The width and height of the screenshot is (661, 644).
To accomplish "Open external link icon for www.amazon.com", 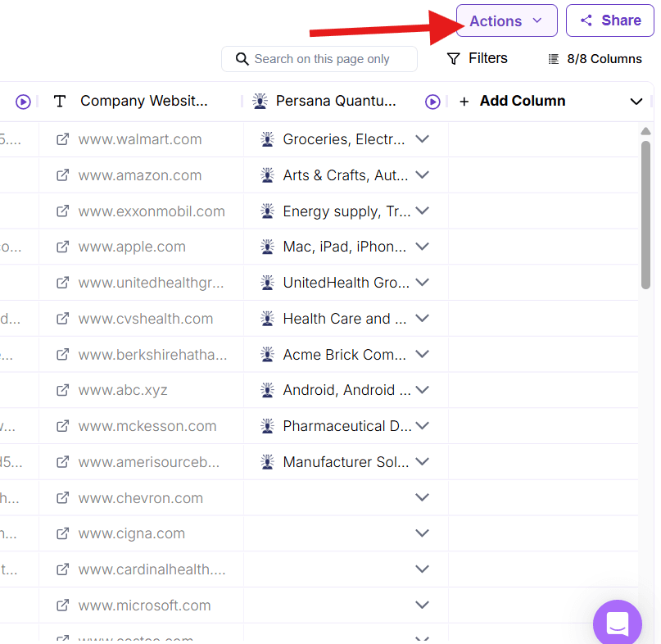I will (62, 175).
